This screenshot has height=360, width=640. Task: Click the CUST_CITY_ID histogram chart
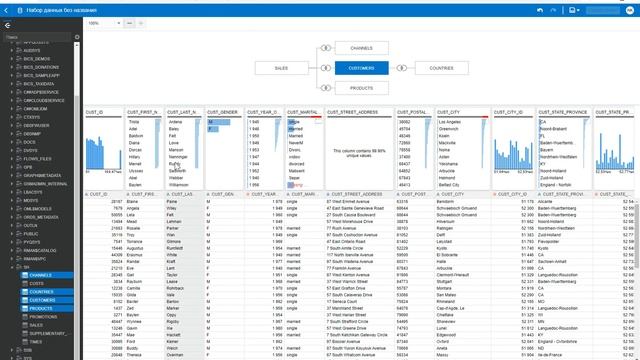pyautogui.click(x=513, y=154)
